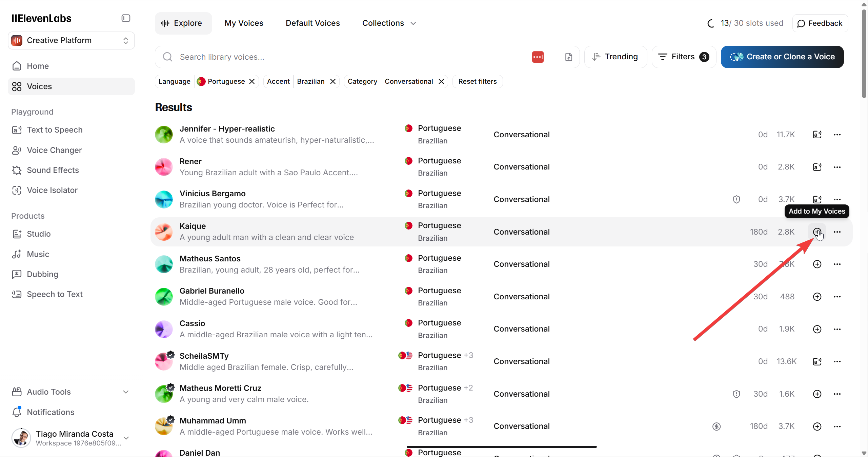Open Voice Changer page
Screen dimensions: 868x457
tap(71, 150)
